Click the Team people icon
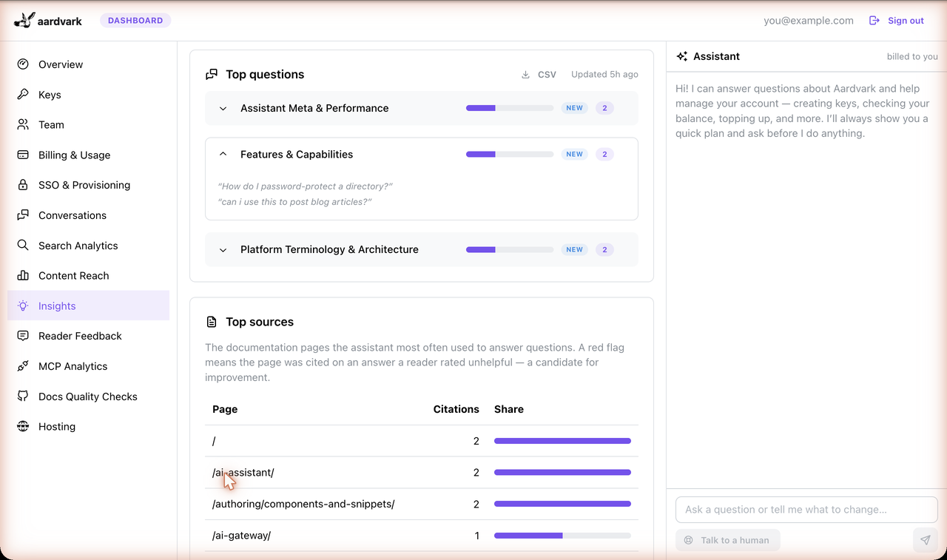Viewport: 947px width, 560px height. pos(23,125)
